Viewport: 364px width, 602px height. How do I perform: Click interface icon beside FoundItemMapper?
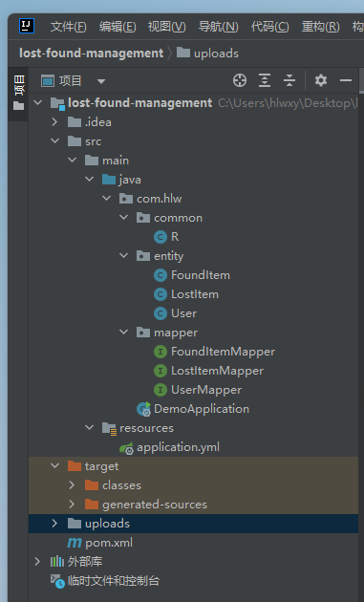pos(161,352)
